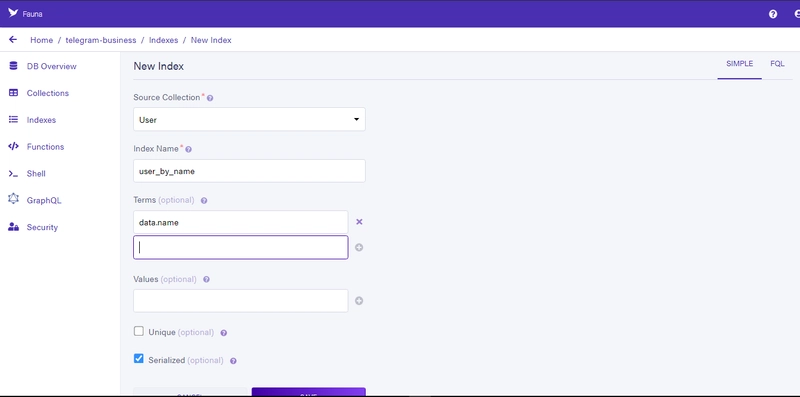
Task: Show help for Index Name field
Action: point(188,150)
